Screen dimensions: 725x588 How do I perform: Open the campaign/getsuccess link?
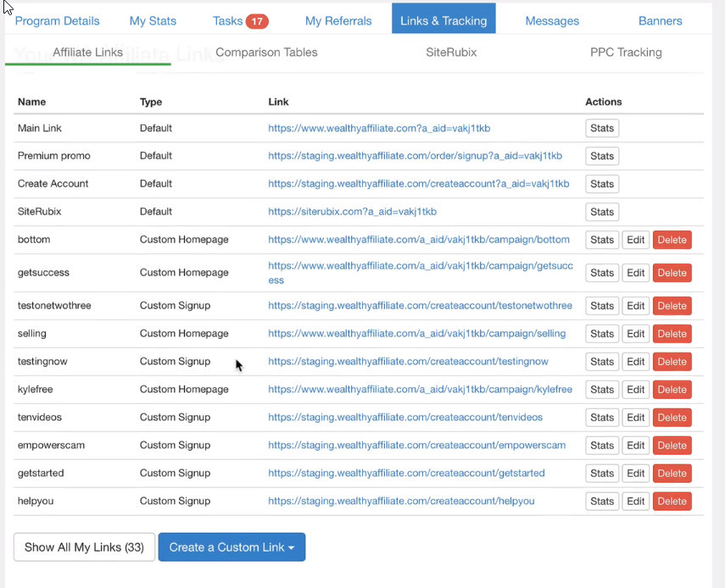421,273
